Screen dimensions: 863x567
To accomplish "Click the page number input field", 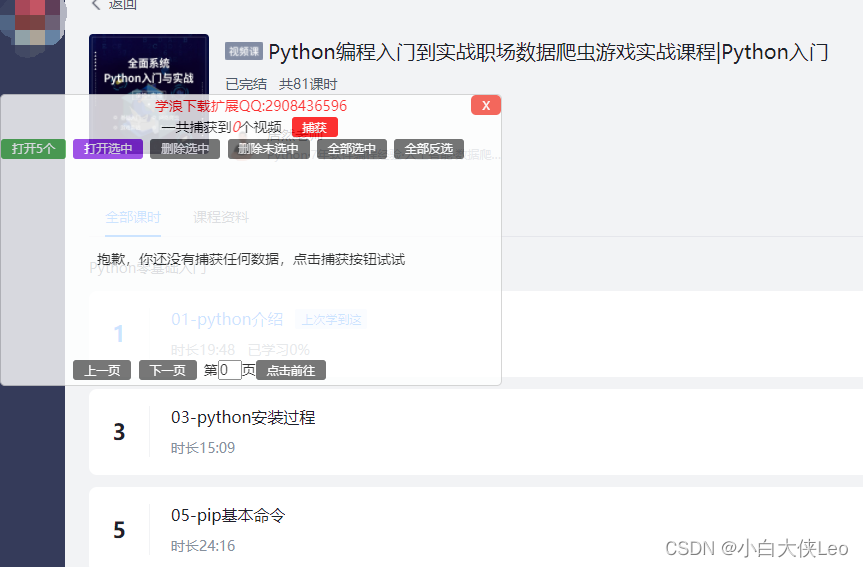I will coord(230,370).
